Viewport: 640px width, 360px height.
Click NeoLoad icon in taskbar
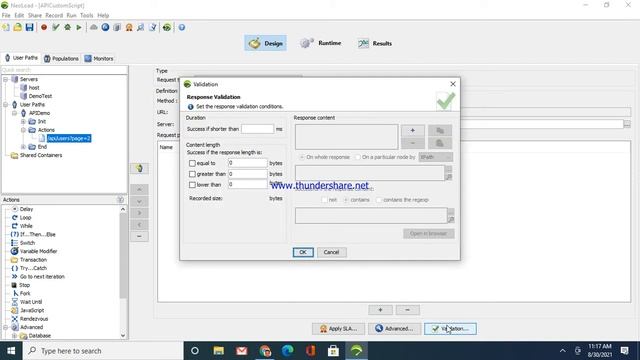(x=356, y=351)
